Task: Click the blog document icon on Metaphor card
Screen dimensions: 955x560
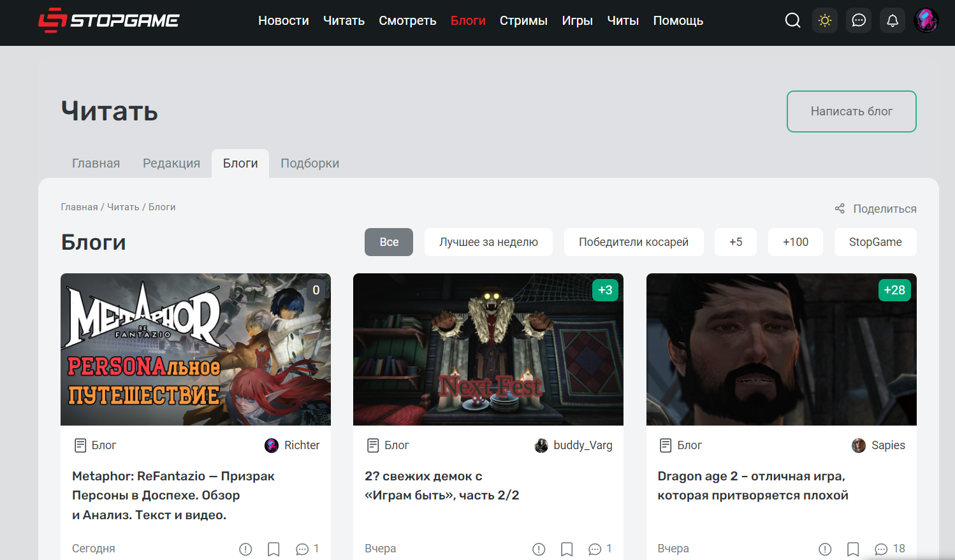Action: point(80,445)
